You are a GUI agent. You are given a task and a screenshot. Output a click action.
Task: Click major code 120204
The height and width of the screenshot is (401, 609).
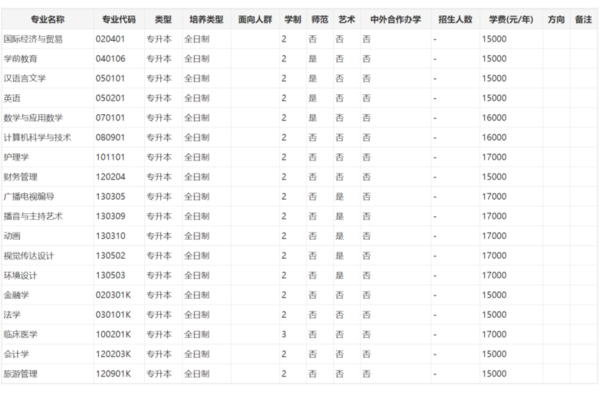[111, 177]
